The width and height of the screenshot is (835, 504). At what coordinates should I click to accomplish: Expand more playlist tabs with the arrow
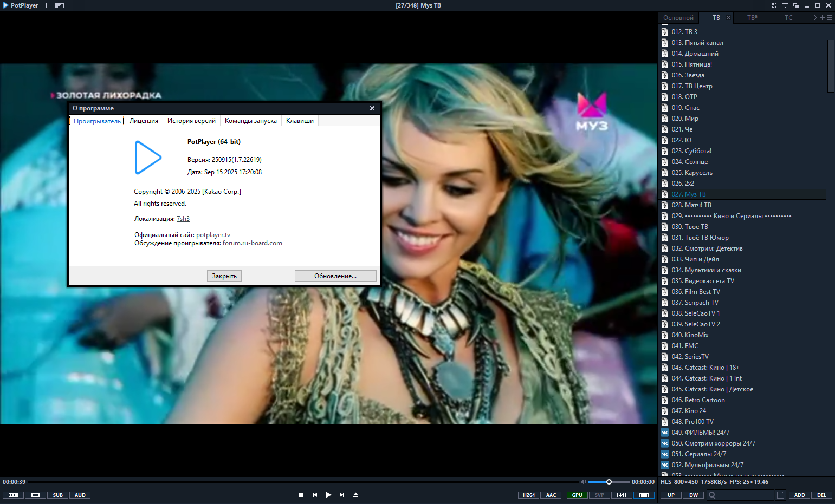point(815,18)
